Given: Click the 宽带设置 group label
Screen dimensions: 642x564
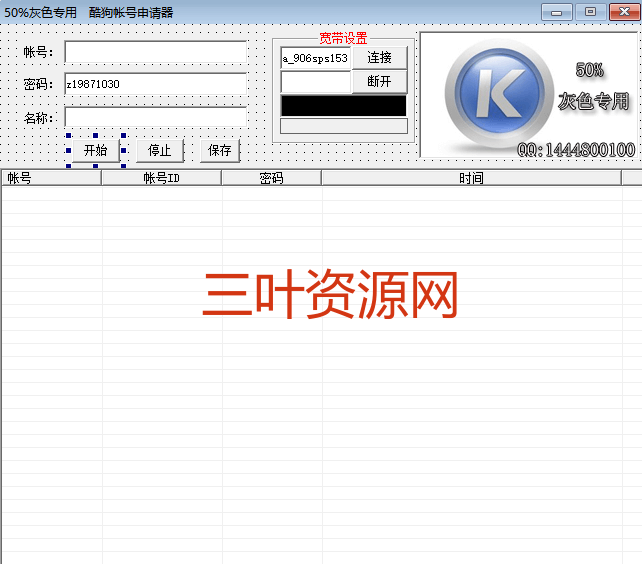Looking at the screenshot, I should tap(343, 39).
